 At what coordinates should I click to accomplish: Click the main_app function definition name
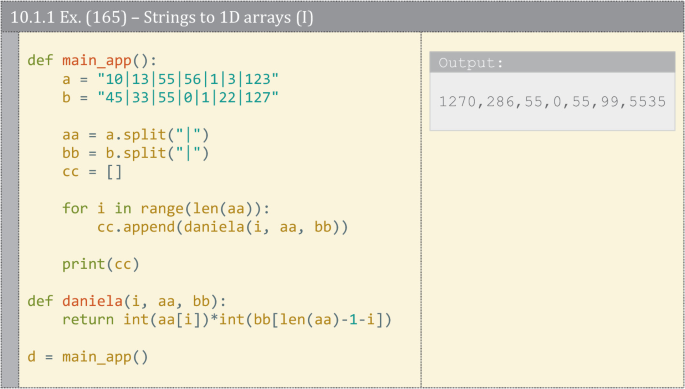(x=97, y=60)
